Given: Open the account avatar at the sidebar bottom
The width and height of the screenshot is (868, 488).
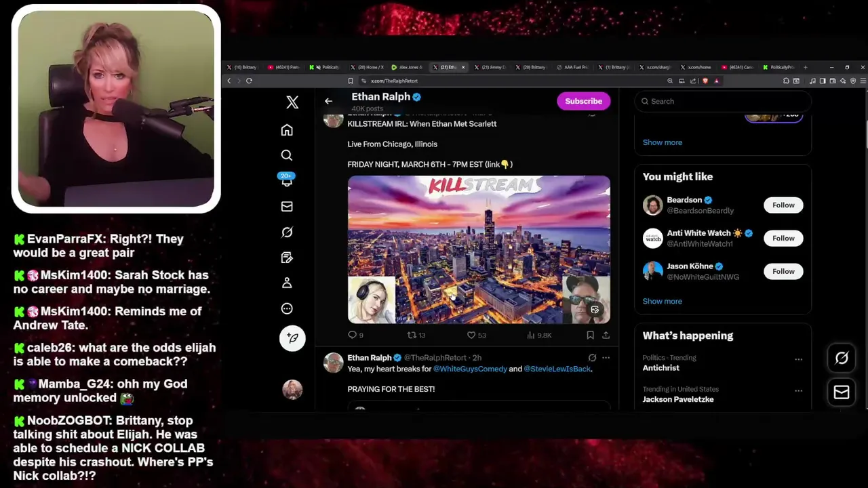Looking at the screenshot, I should tap(292, 390).
